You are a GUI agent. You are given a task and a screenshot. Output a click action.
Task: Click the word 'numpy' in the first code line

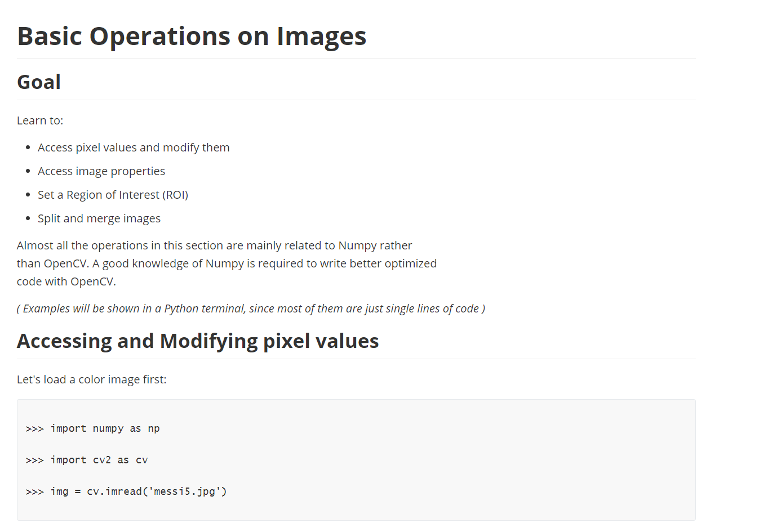pos(108,429)
